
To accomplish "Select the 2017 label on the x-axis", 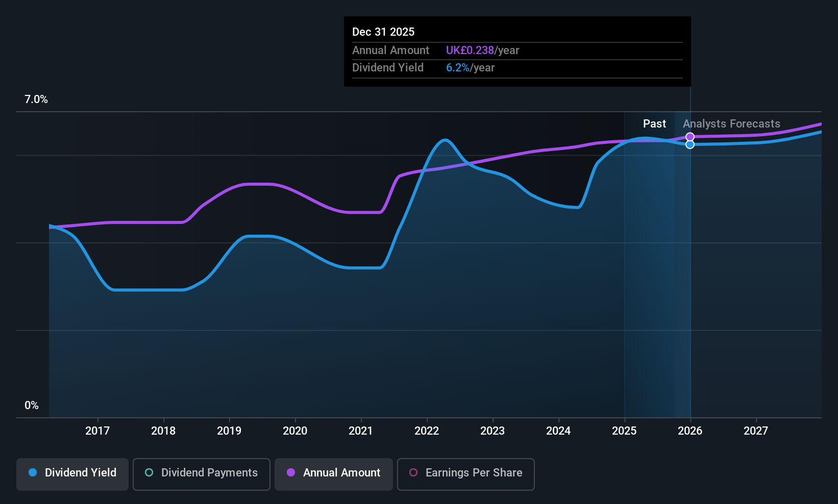I will point(97,431).
